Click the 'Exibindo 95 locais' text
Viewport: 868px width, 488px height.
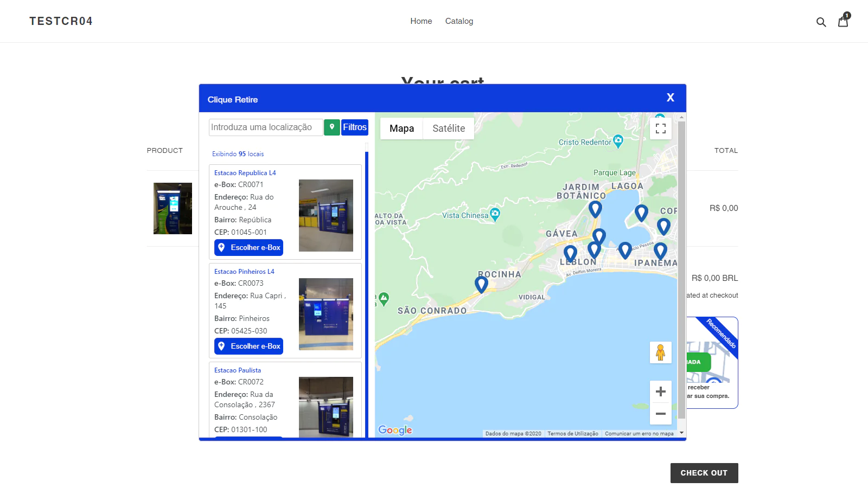tap(238, 154)
